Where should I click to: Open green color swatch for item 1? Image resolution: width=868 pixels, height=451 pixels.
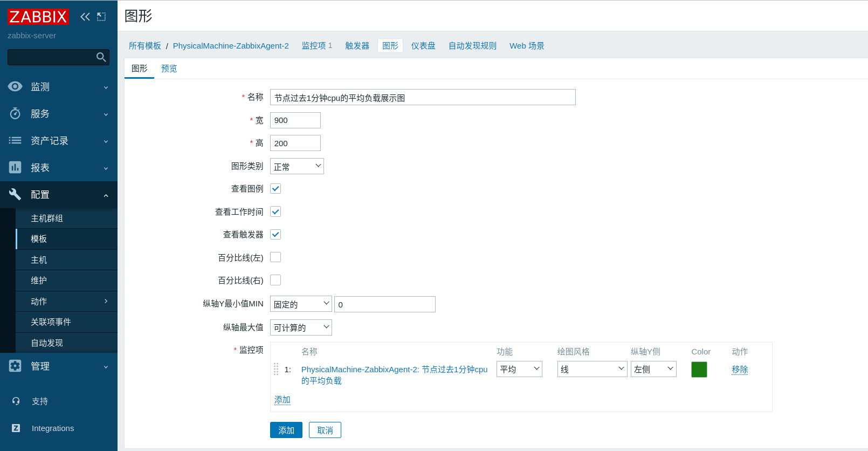699,370
